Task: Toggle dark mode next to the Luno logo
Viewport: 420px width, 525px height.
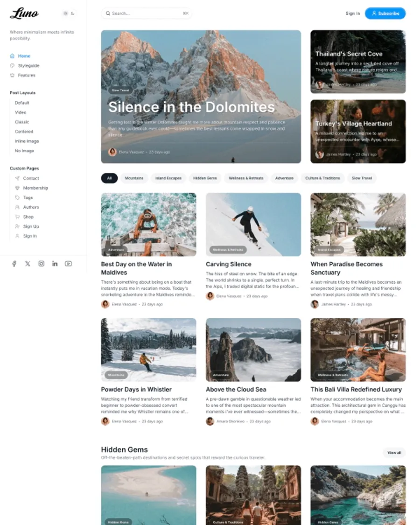Action: 65,14
